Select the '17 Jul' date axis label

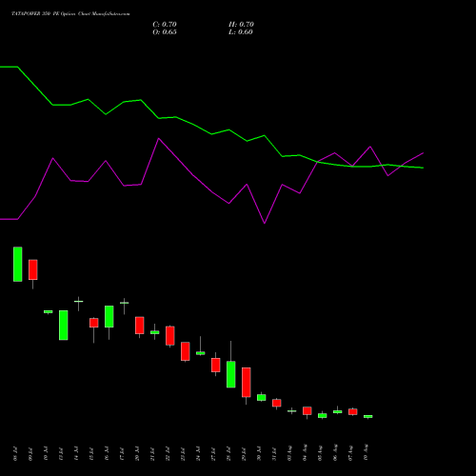point(122,453)
